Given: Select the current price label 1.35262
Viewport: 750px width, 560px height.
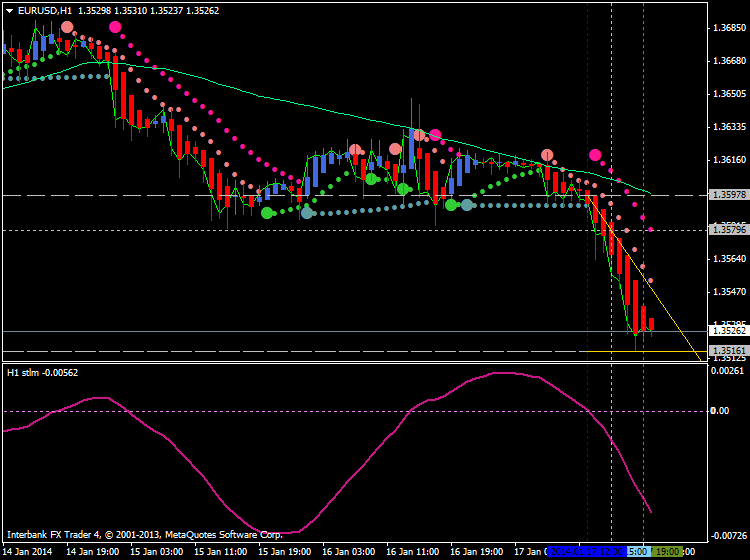Looking at the screenshot, I should coord(725,330).
